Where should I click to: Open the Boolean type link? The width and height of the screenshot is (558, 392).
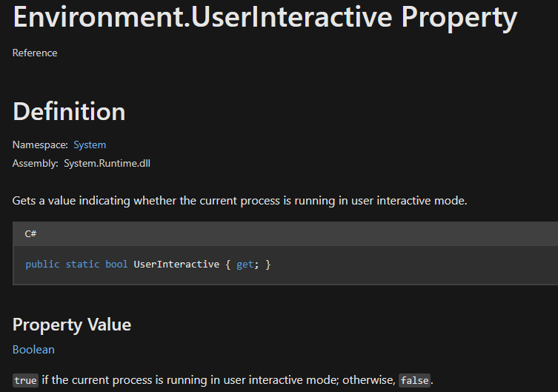[33, 349]
